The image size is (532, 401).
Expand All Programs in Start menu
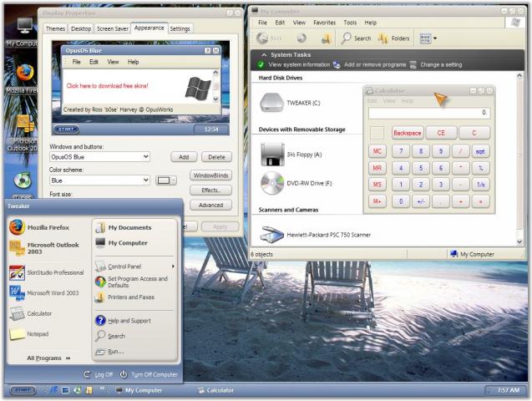coord(48,358)
